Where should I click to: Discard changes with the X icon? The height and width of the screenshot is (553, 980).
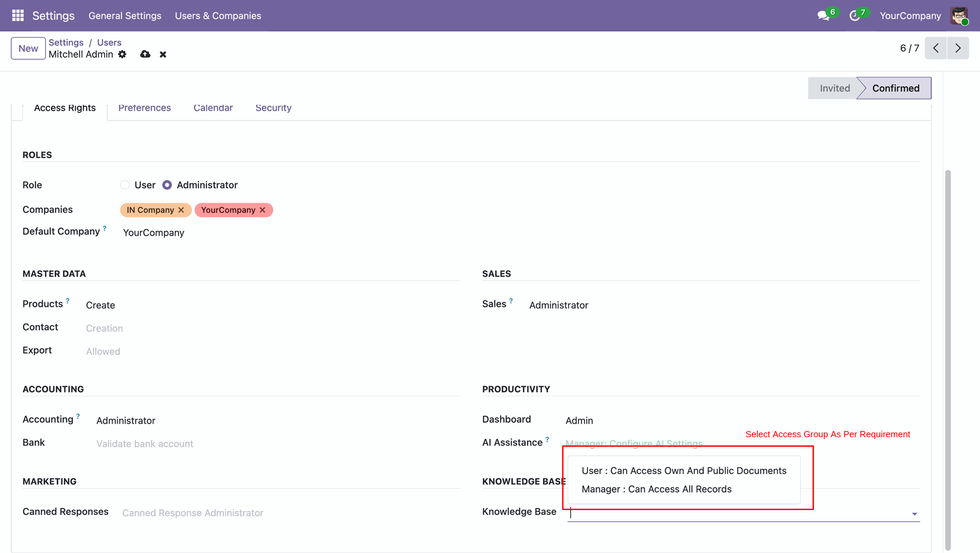click(163, 54)
